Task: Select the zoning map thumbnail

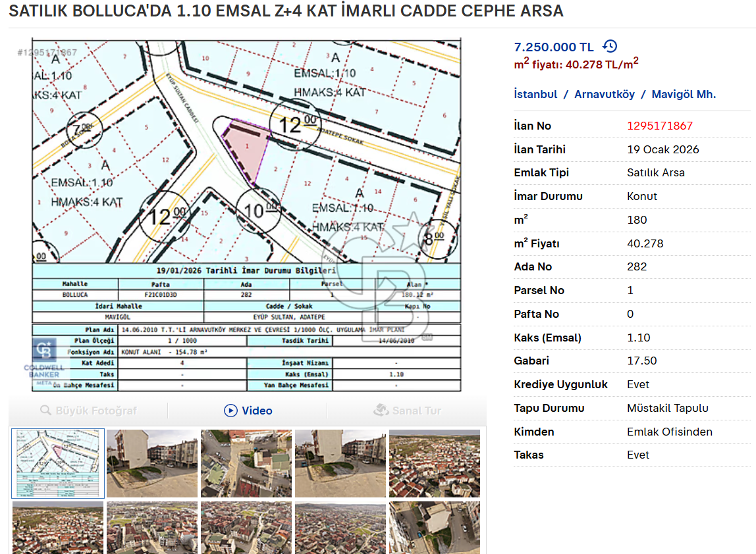Action: point(58,463)
